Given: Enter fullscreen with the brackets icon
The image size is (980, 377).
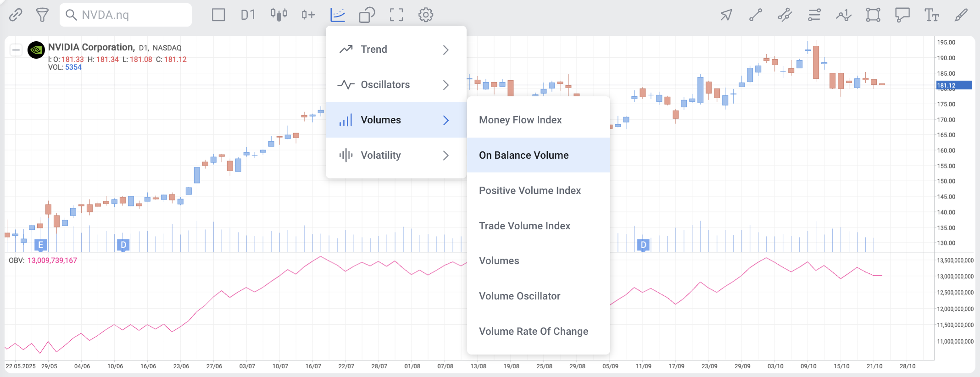Looking at the screenshot, I should coord(396,15).
